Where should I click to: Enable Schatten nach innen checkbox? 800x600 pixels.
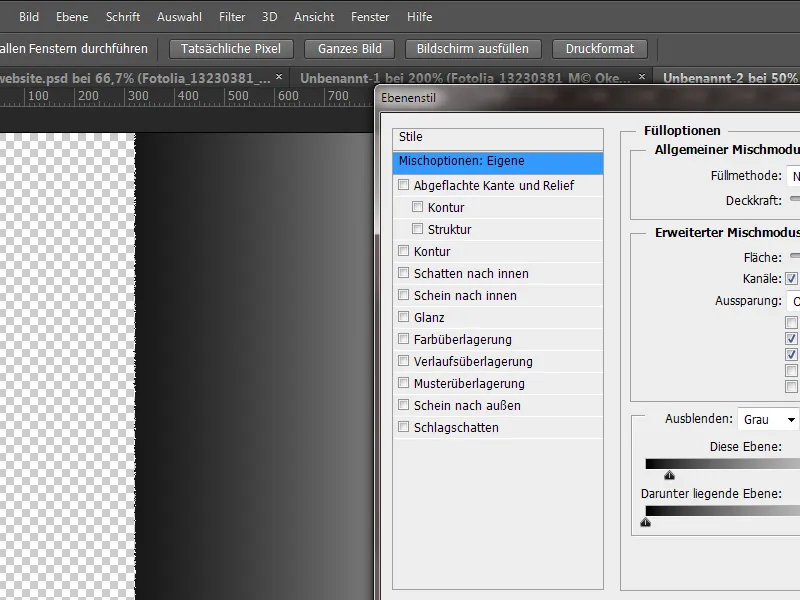(x=404, y=272)
